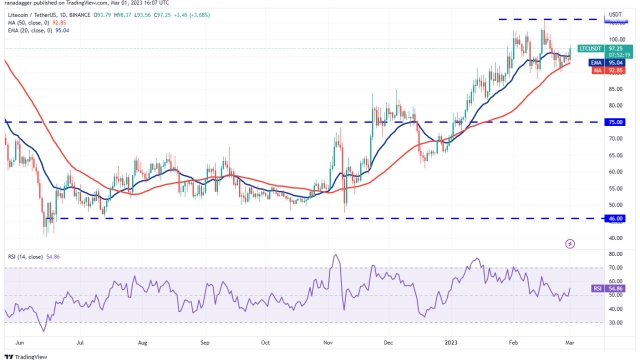Click the 40.00 price axis label
This screenshot has height=360, width=640.
616,238
